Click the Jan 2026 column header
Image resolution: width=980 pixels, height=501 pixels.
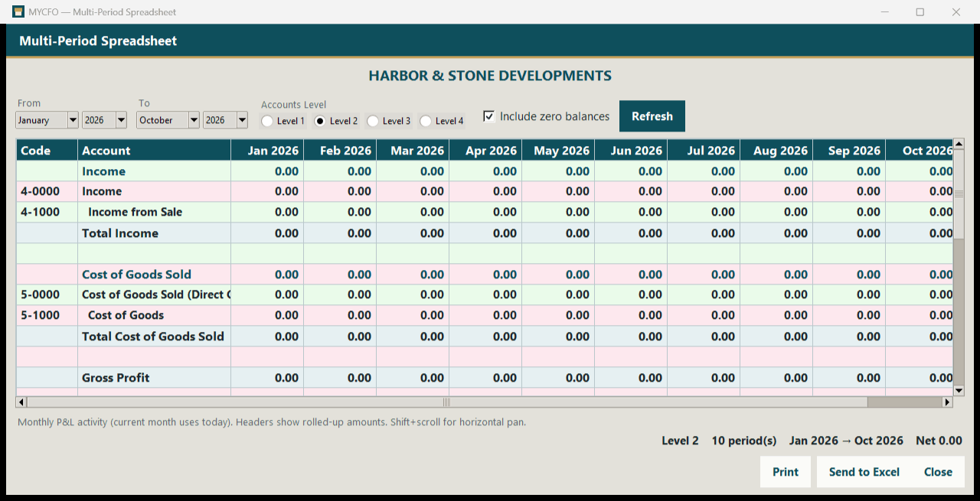coord(267,151)
